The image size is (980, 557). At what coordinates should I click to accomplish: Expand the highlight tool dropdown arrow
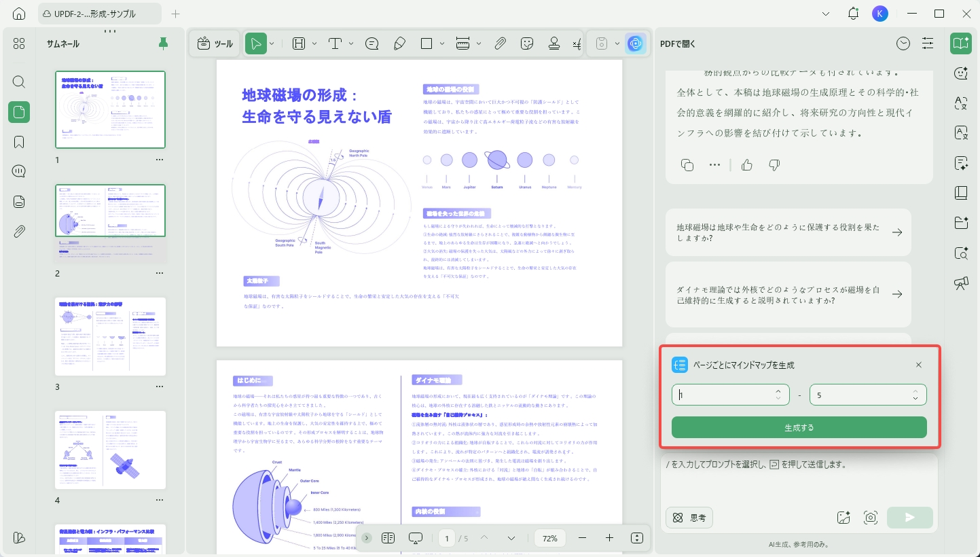(x=314, y=43)
